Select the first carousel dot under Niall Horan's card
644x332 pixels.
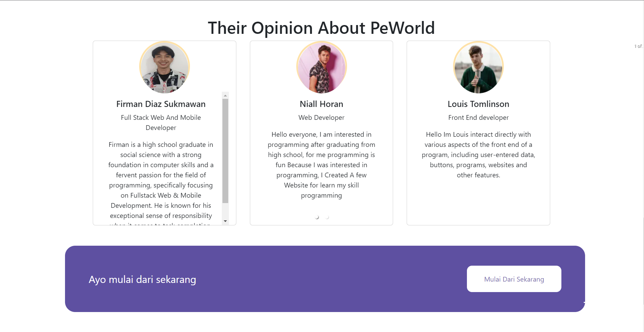(317, 217)
